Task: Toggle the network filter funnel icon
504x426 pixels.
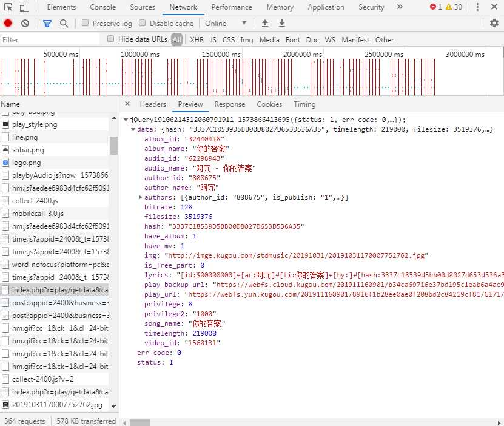Action: tap(47, 24)
